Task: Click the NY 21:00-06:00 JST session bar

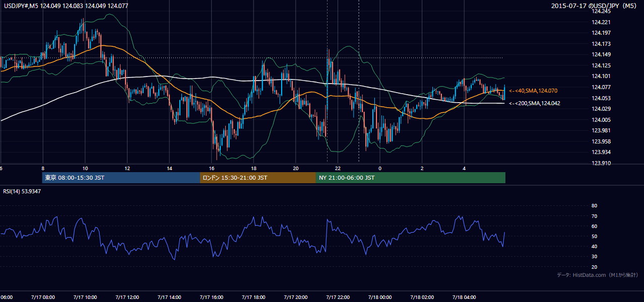Action: [410, 178]
